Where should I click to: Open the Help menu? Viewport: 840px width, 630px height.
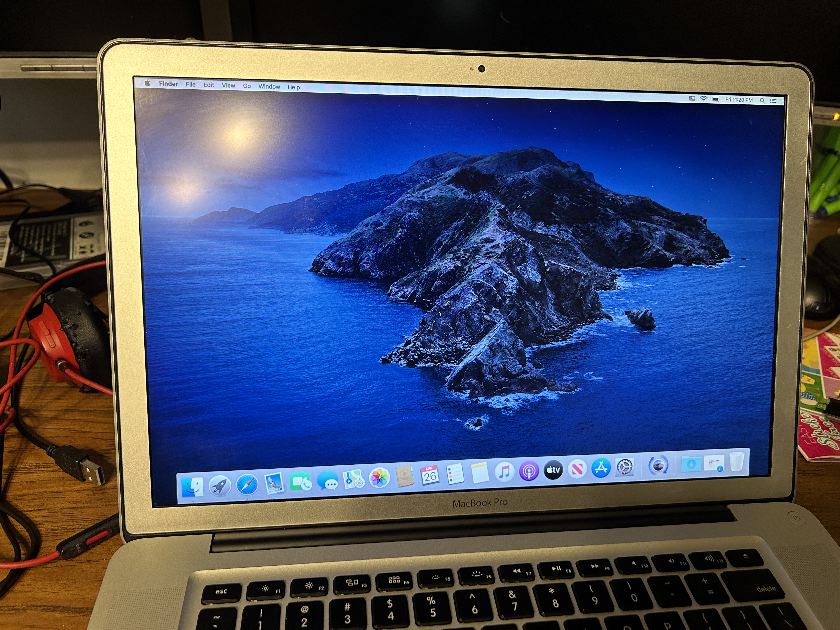294,87
